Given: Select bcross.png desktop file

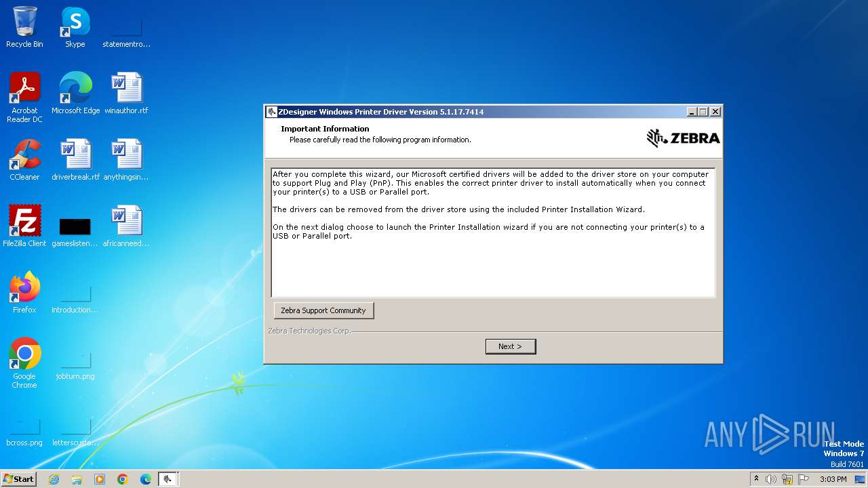Looking at the screenshot, I should (x=24, y=431).
